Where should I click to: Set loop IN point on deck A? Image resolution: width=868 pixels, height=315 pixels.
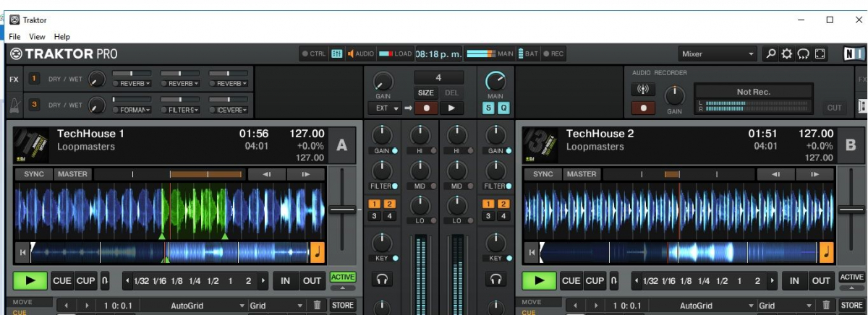point(286,280)
